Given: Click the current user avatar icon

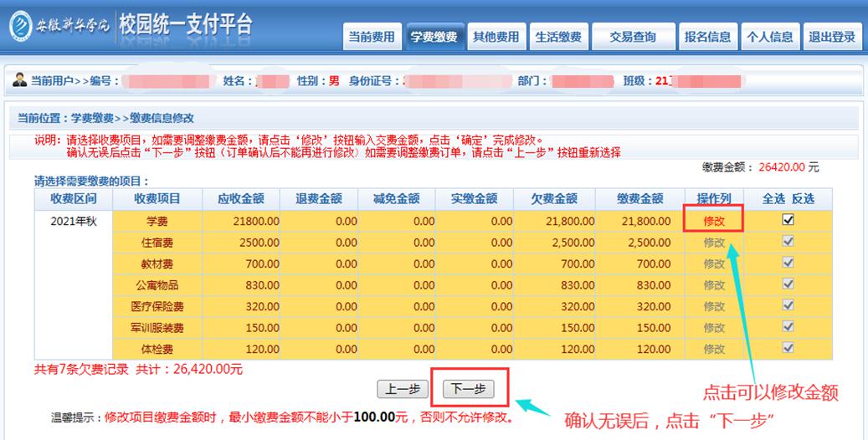Looking at the screenshot, I should coord(20,80).
